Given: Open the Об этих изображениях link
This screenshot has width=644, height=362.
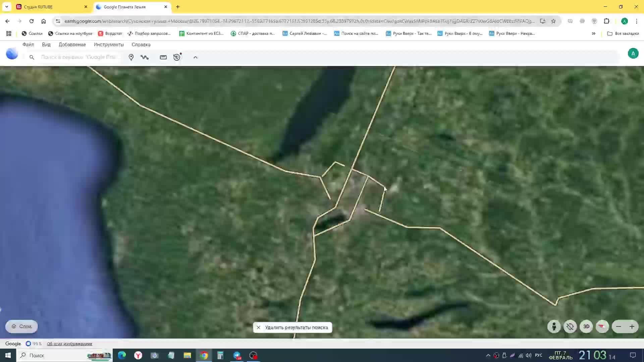Looking at the screenshot, I should coord(69,344).
